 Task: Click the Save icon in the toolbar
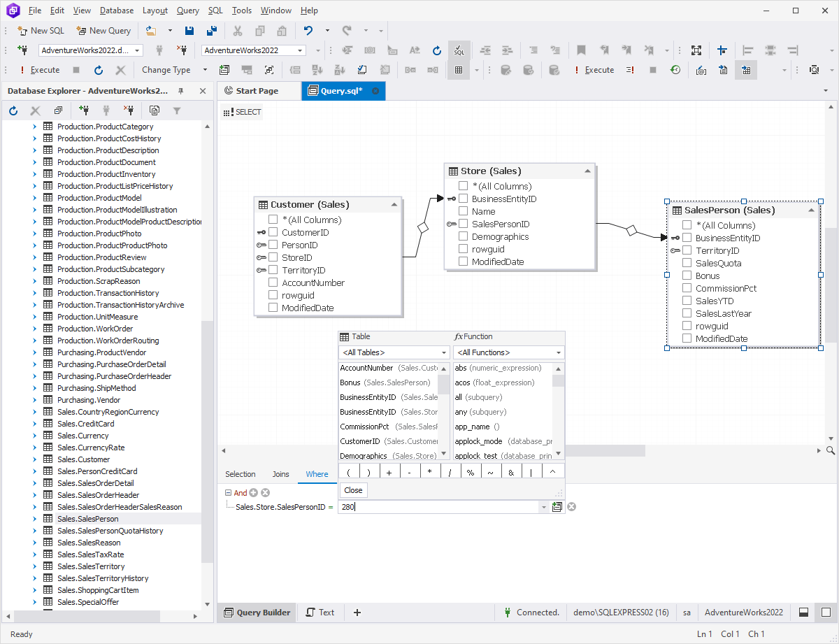(x=189, y=31)
